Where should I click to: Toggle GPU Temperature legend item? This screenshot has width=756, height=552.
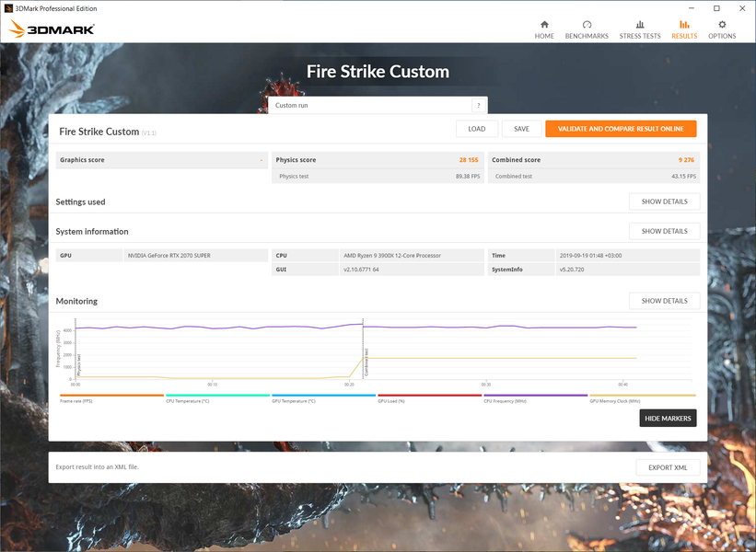pos(323,398)
